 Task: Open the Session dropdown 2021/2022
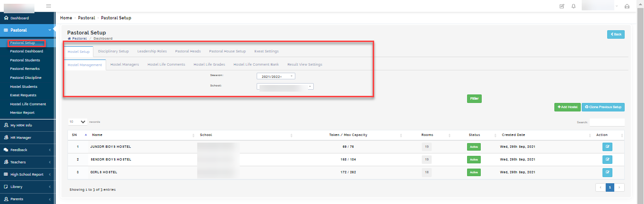[x=276, y=76]
